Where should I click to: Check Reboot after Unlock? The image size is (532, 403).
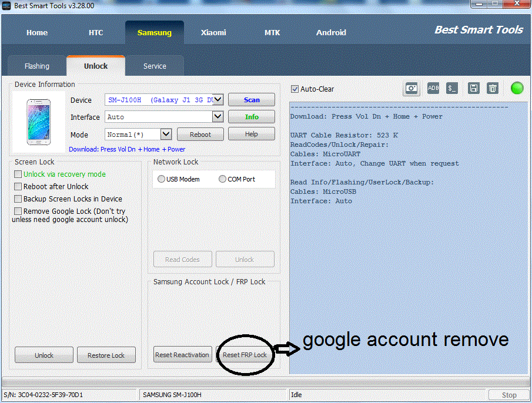pos(18,186)
